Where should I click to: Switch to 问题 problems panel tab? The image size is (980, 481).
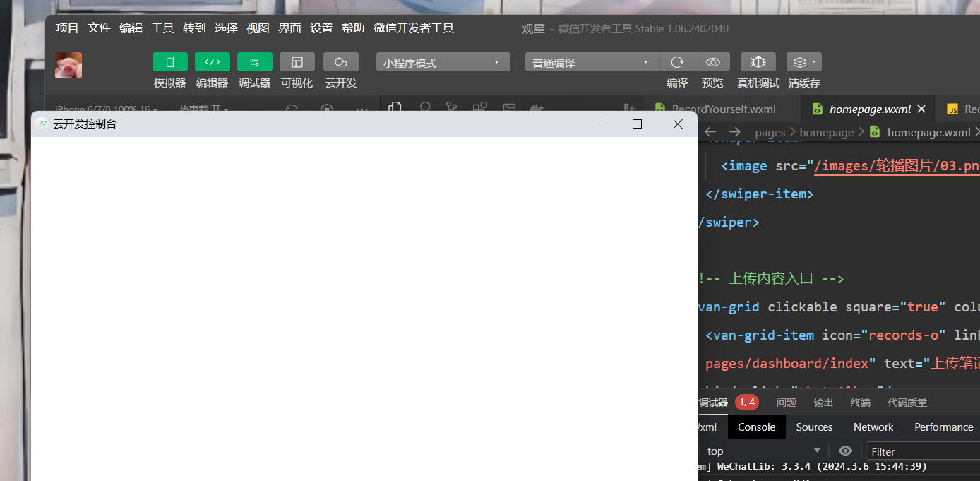[x=787, y=403]
